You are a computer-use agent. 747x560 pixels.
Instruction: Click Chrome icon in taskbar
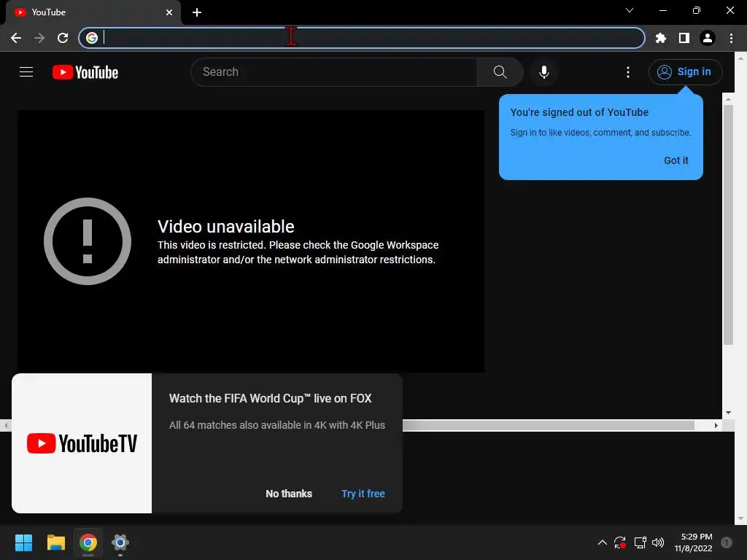(x=88, y=542)
